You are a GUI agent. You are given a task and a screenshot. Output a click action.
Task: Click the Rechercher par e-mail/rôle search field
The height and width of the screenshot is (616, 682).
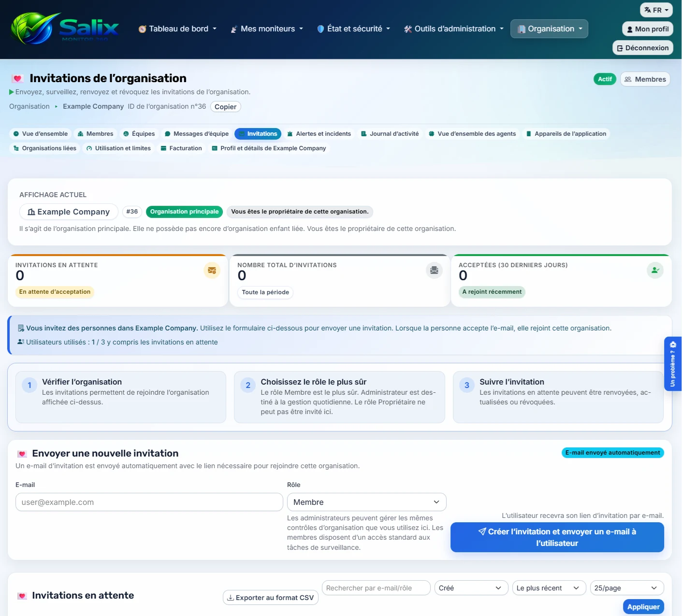376,588
